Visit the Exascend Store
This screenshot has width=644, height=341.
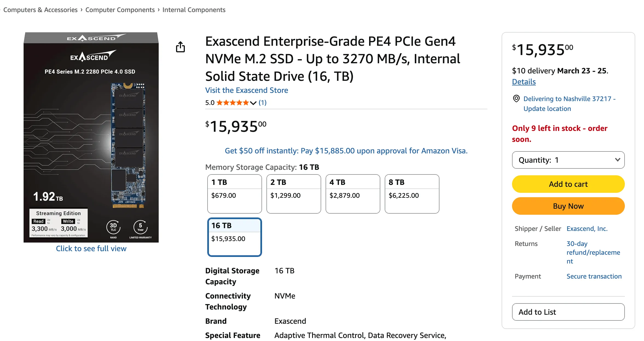coord(246,90)
